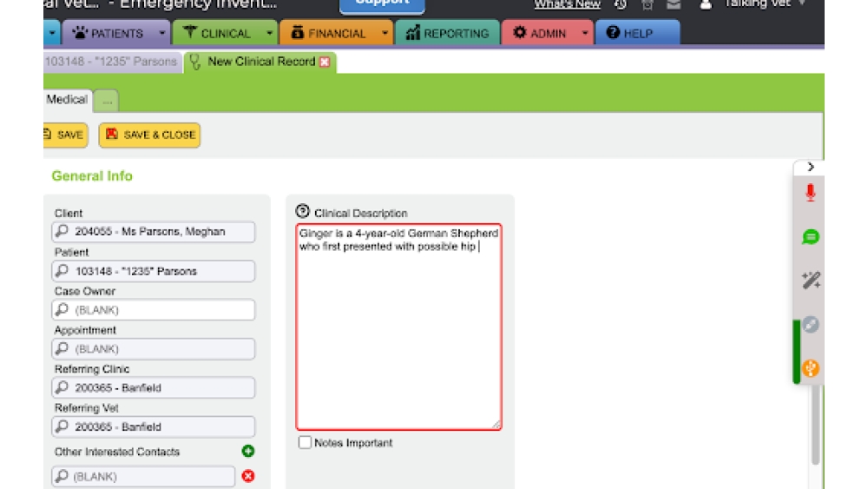Screen dimensions: 868x489
Task: Open the Talking Vet user dropdown
Action: click(x=801, y=3)
